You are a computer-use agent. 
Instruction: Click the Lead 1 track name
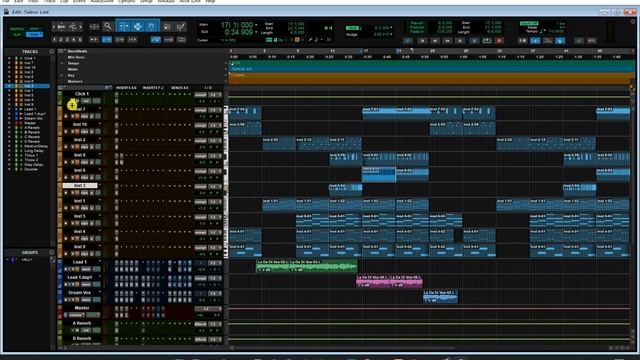point(80,262)
